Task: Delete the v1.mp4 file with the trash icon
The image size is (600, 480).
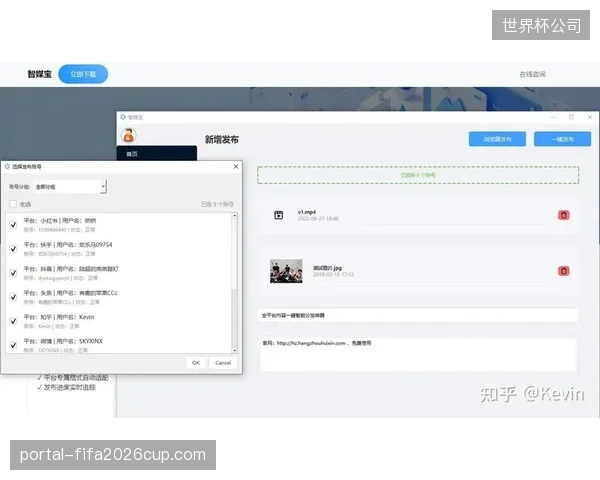Action: [563, 215]
